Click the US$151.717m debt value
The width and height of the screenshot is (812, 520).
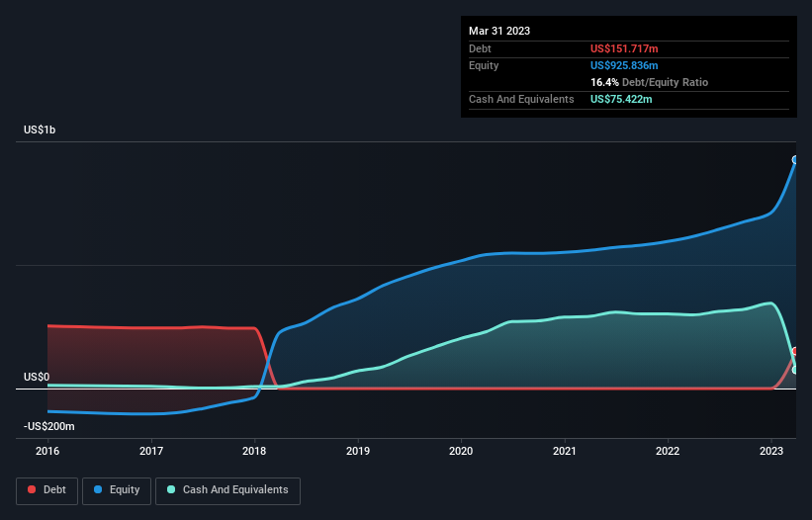(624, 48)
